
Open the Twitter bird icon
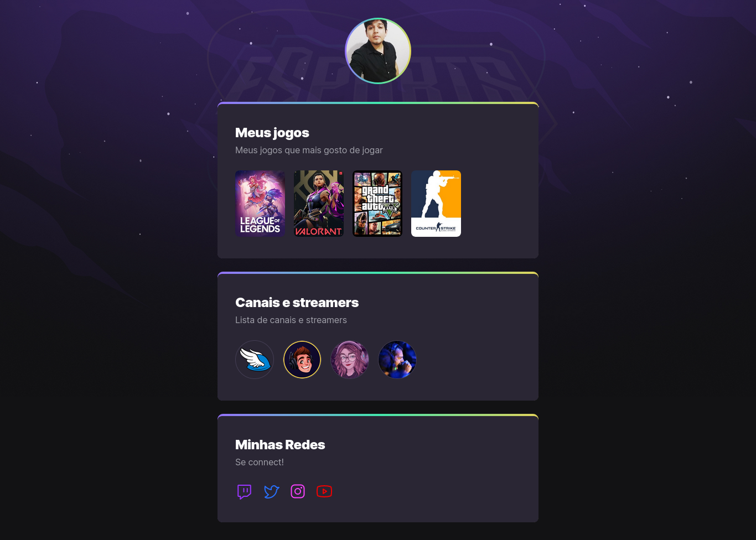(271, 491)
